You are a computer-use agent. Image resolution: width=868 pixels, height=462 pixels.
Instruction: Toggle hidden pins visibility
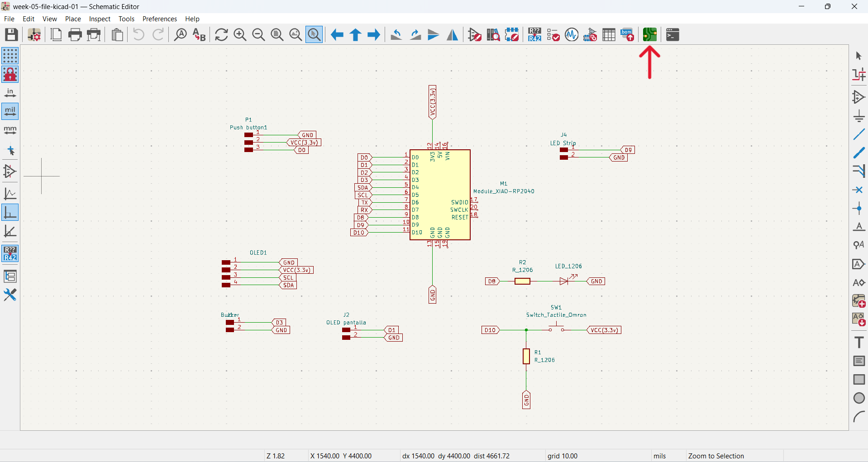(x=10, y=171)
